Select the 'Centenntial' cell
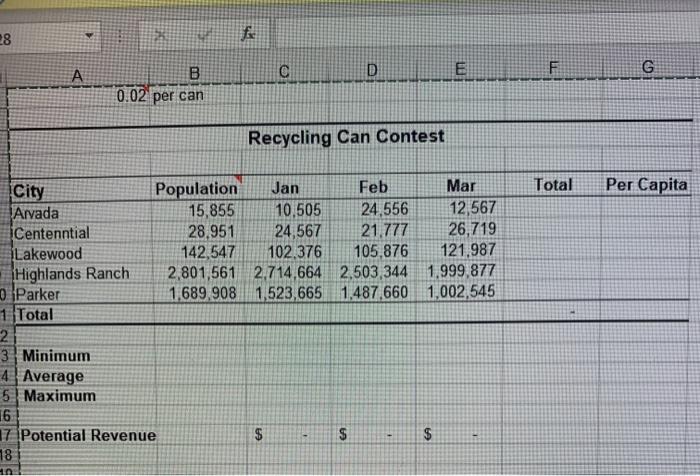The height and width of the screenshot is (476, 700). pos(82,233)
